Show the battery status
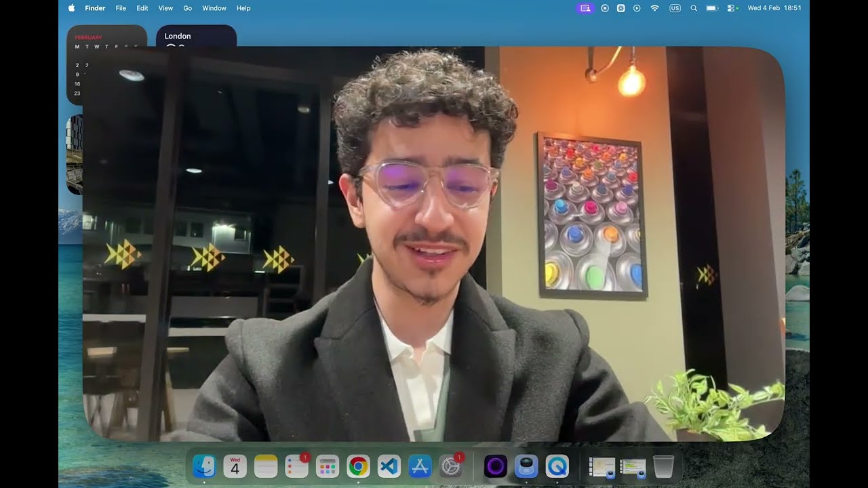The height and width of the screenshot is (488, 868). (x=712, y=8)
